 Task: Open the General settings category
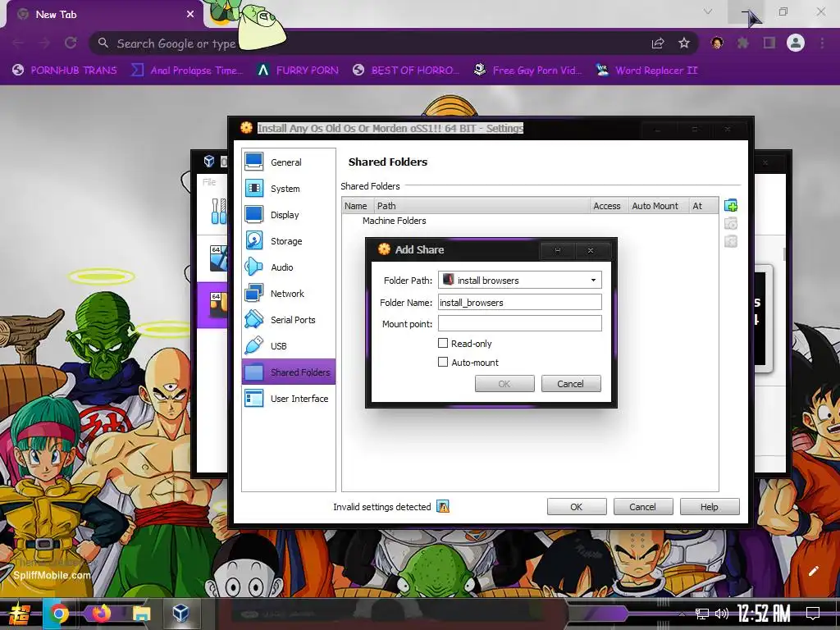288,162
